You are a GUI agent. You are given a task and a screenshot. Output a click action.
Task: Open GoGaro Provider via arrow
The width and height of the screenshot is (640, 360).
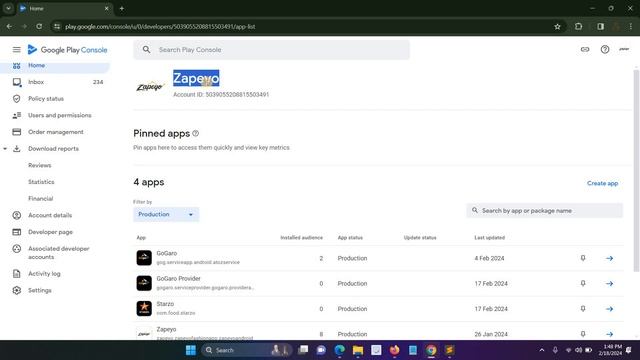609,284
